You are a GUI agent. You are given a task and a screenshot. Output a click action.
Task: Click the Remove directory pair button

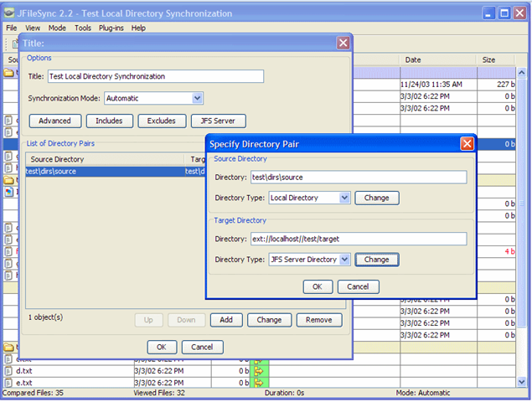[318, 320]
